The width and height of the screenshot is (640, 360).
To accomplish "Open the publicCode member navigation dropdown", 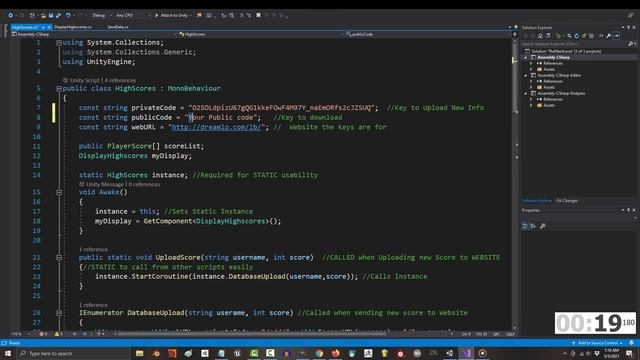I will tap(429, 34).
